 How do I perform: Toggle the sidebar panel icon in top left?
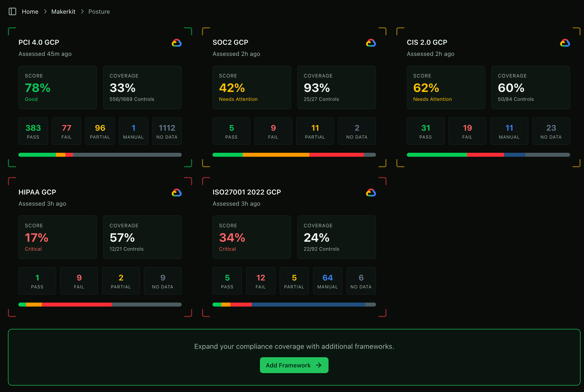click(12, 11)
